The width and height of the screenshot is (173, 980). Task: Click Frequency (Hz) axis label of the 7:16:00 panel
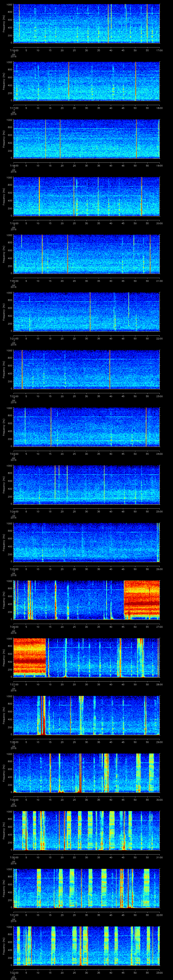pyautogui.click(x=4, y=24)
